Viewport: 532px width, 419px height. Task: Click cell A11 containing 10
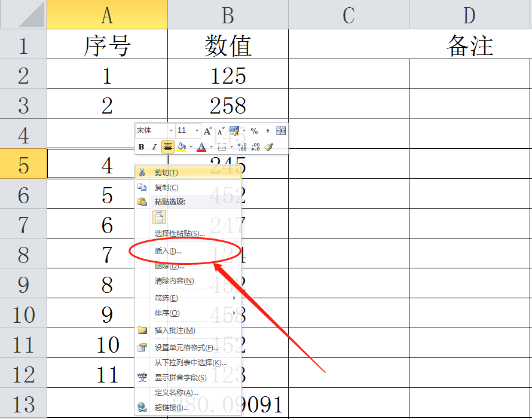tap(91, 343)
